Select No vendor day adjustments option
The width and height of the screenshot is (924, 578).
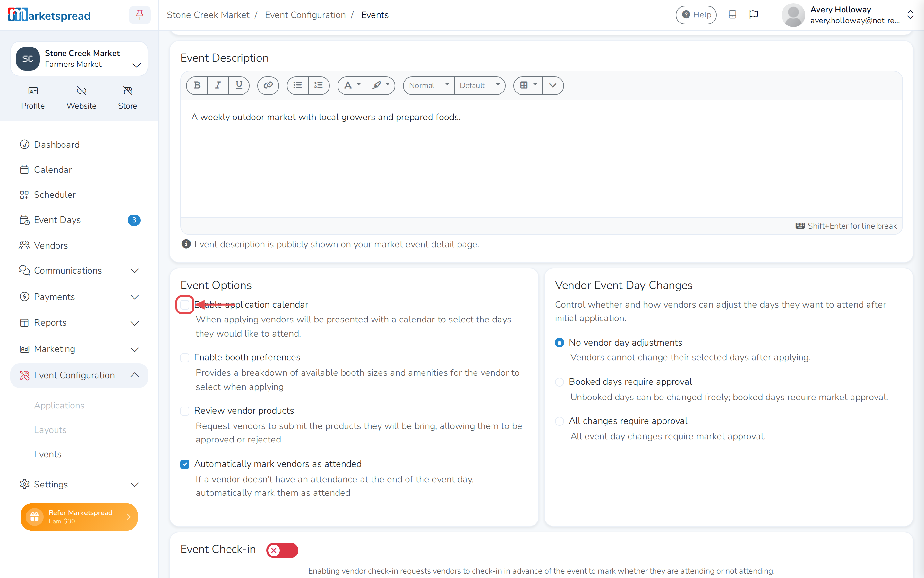pyautogui.click(x=559, y=343)
